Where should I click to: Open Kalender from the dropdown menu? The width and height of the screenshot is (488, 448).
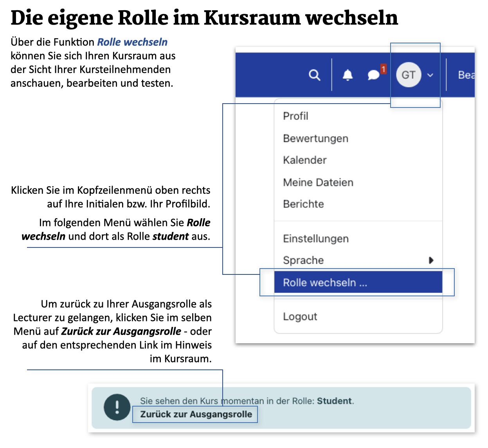[304, 160]
